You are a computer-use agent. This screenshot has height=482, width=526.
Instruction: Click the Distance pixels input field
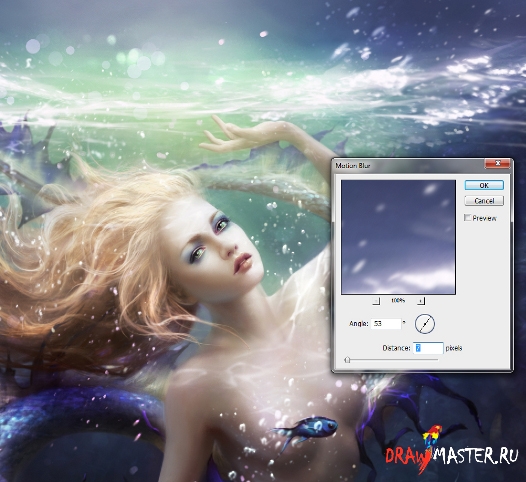(428, 348)
